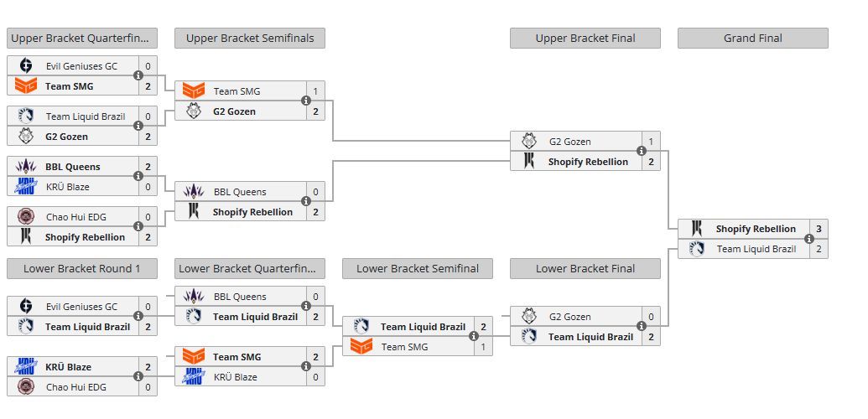Open match info for the Upper Bracket Final
This screenshot has height=419, width=868.
[x=642, y=152]
